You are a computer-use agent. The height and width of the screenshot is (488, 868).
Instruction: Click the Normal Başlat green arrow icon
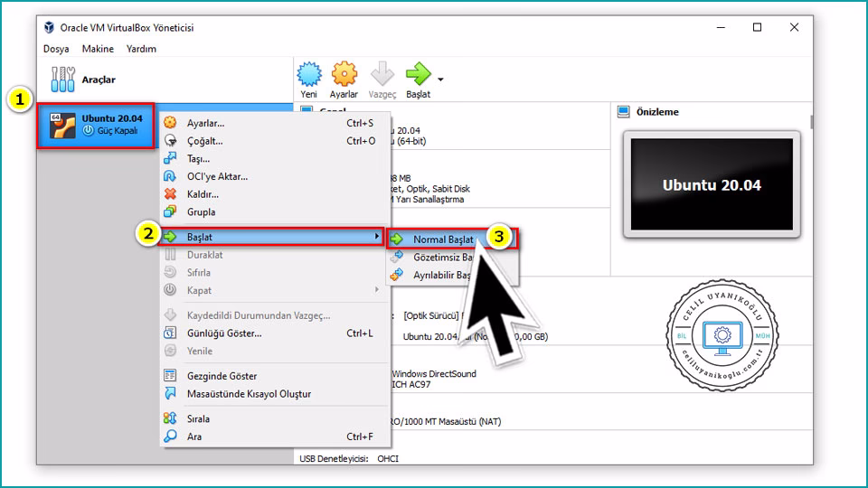pyautogui.click(x=396, y=239)
